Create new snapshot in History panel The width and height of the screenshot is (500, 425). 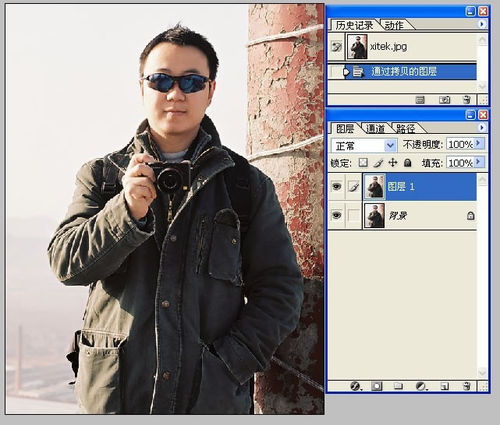444,99
